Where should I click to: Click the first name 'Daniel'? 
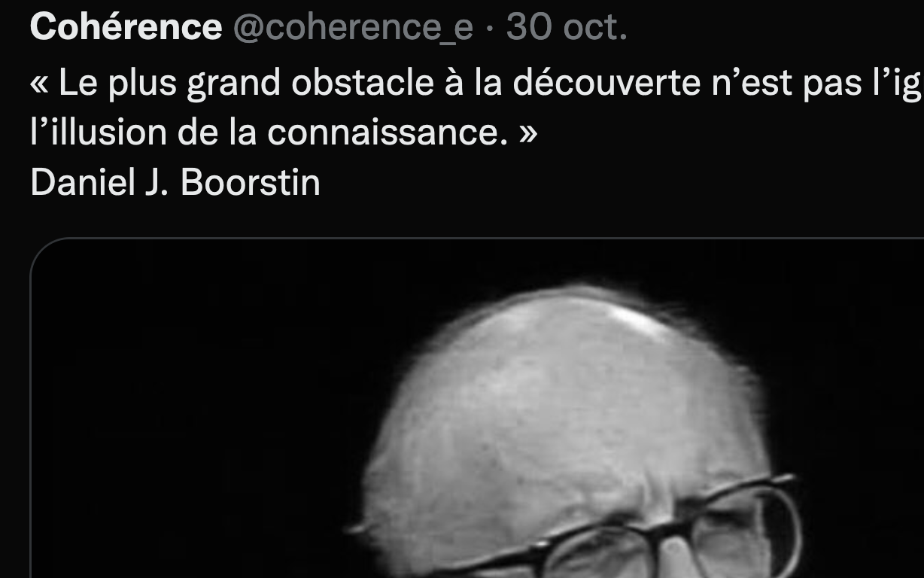pos(81,182)
